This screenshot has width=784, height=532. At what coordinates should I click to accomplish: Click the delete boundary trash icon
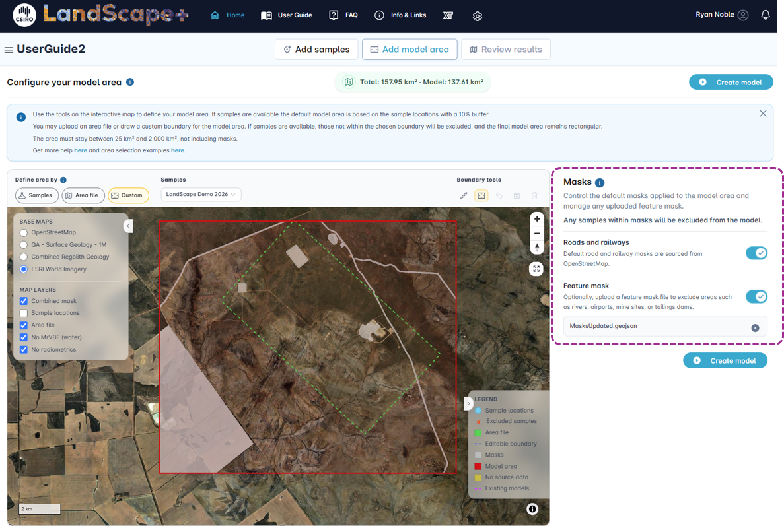tap(534, 196)
